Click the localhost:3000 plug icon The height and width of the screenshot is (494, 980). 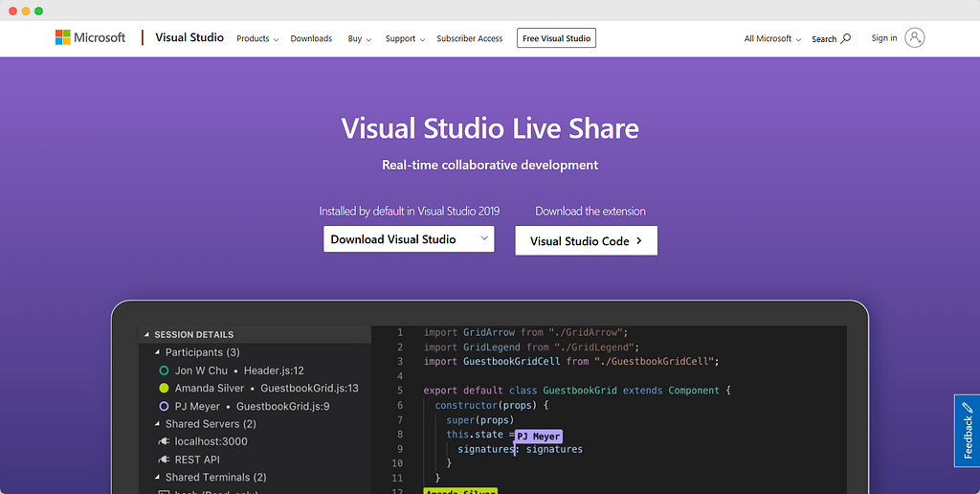[x=164, y=441]
